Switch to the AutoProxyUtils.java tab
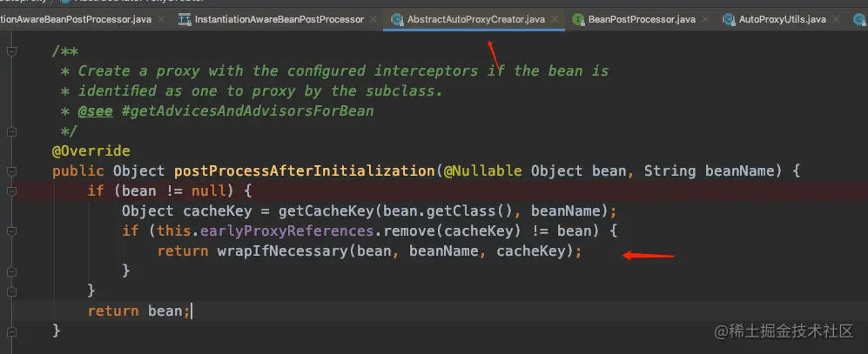The image size is (868, 354). click(x=782, y=19)
